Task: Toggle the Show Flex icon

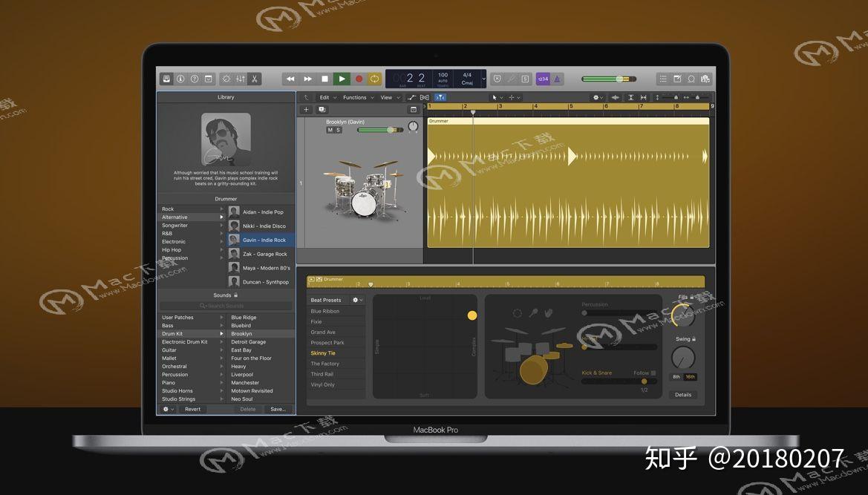Action: (x=425, y=97)
